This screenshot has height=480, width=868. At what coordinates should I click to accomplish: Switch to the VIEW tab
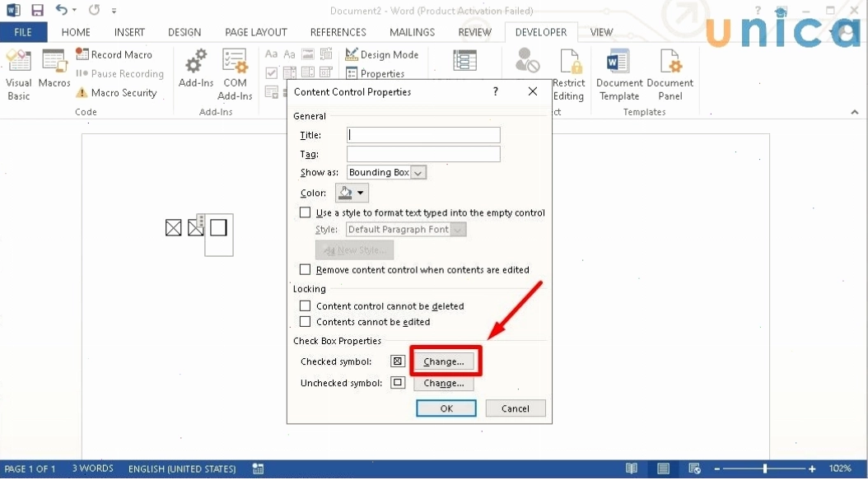click(x=601, y=32)
